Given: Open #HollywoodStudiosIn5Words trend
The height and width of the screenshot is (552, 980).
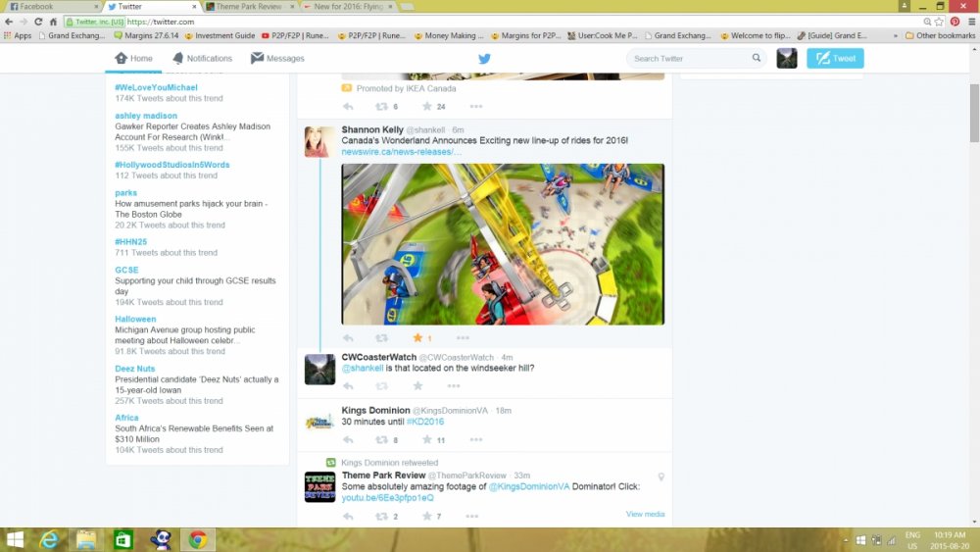Looking at the screenshot, I should pyautogui.click(x=172, y=165).
